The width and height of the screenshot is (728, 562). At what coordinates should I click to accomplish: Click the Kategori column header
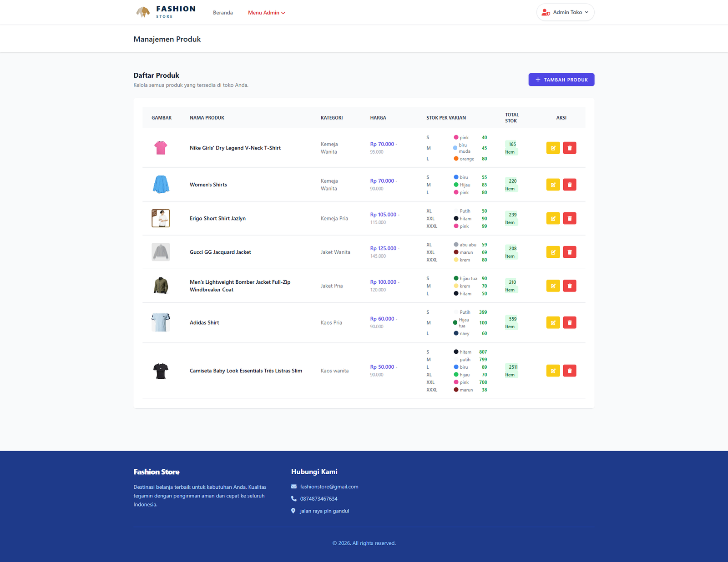pos(332,118)
